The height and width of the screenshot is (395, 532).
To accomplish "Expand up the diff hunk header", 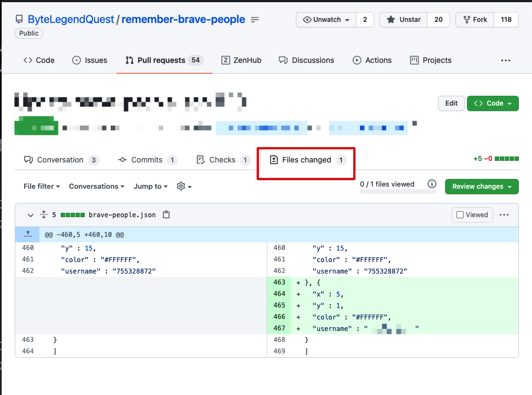I will (27, 235).
